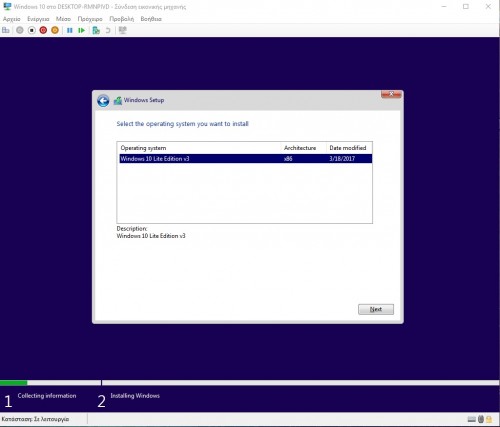The image size is (500, 427).
Task: Click the Ctrl+Alt+Delete toolbar icon
Action: 6,30
